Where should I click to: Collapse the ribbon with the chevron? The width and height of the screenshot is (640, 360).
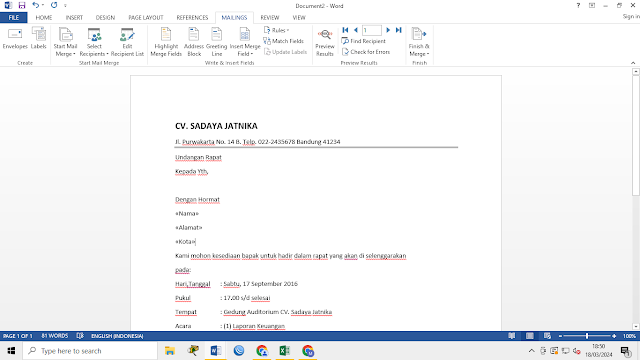click(x=633, y=63)
